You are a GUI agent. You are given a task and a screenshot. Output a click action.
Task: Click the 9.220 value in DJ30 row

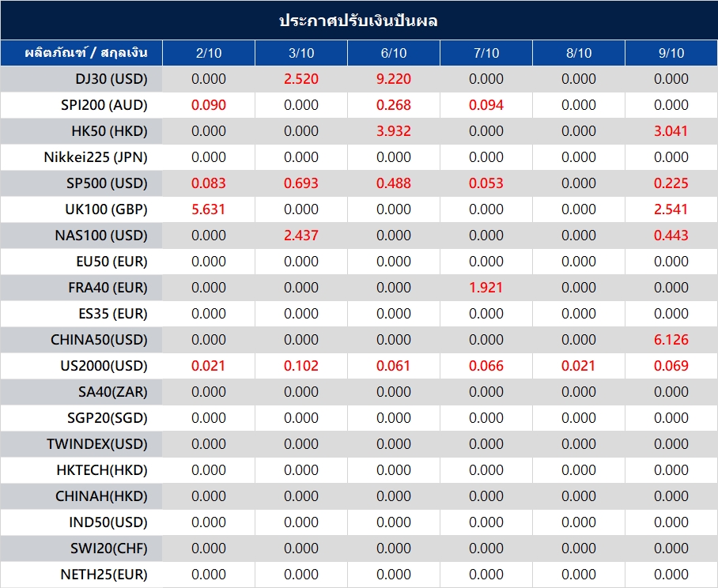pyautogui.click(x=394, y=79)
